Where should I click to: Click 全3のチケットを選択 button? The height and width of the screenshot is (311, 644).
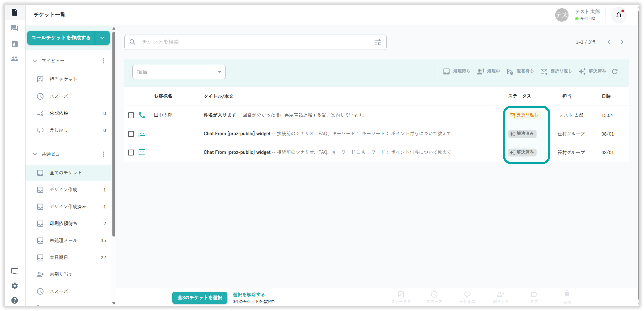pyautogui.click(x=200, y=297)
